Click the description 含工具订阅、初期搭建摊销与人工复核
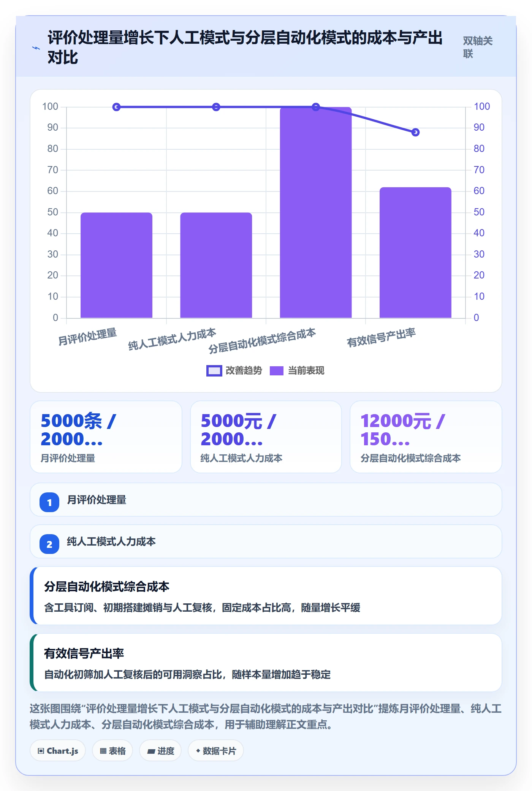 tap(202, 608)
